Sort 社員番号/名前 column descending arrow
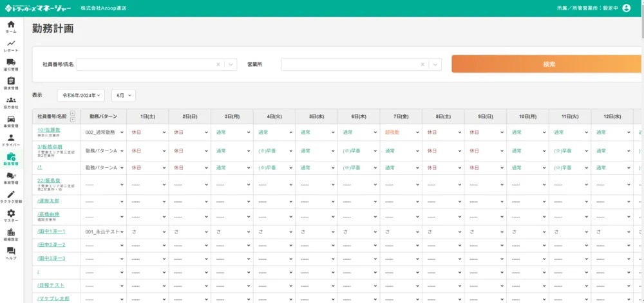This screenshot has height=303, width=644. pyautogui.click(x=73, y=119)
